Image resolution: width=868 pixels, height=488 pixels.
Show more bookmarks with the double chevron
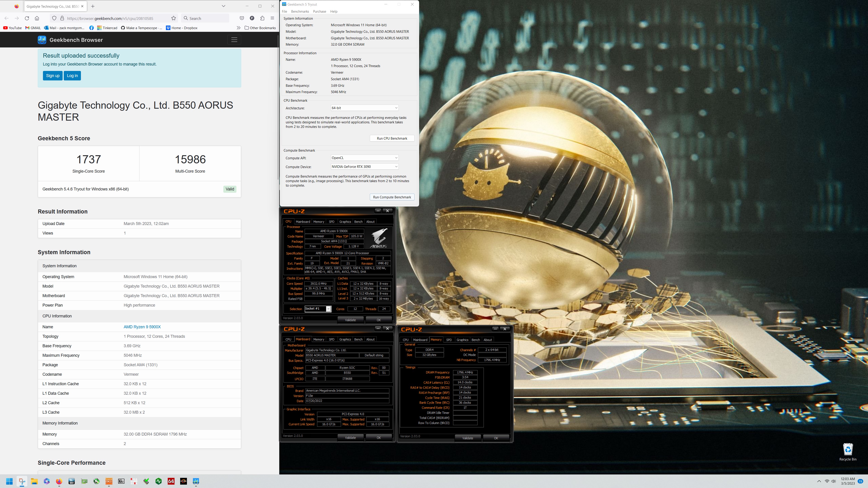pyautogui.click(x=238, y=28)
